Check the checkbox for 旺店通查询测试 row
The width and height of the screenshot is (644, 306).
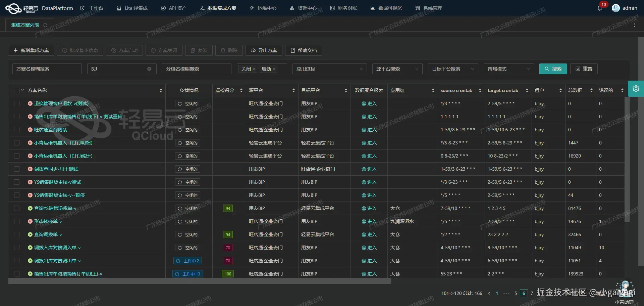16,130
